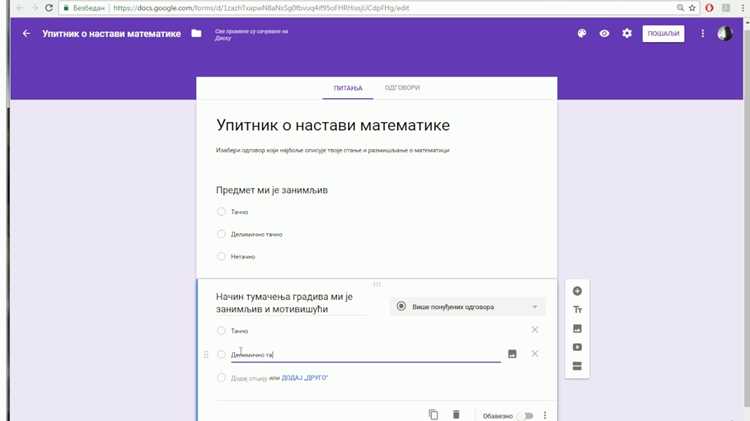Image resolution: width=750 pixels, height=421 pixels.
Task: Open the folder icon beside the form title
Action: point(196,33)
